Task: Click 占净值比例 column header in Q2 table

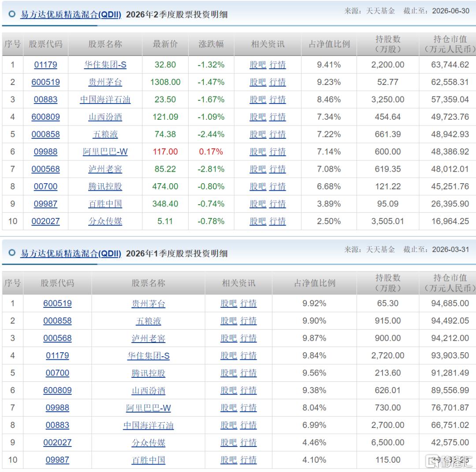Action: point(329,44)
